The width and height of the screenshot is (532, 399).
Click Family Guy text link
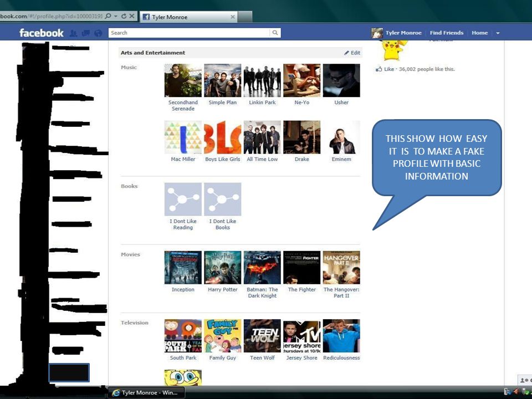[x=223, y=357]
